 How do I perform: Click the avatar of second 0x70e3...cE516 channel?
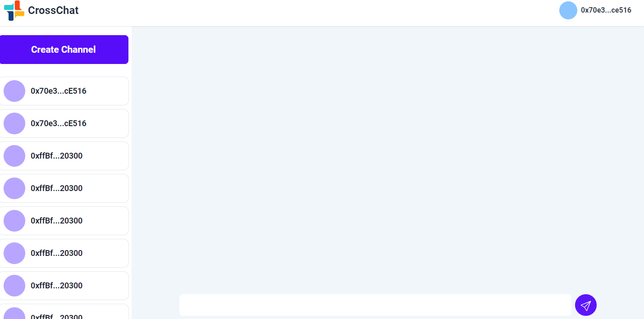[x=14, y=123]
